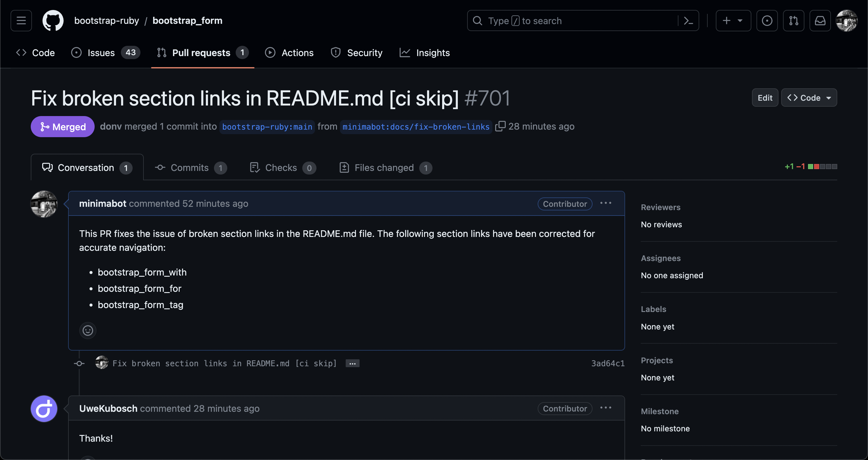Open options menu on minimabot's comment

coord(605,203)
